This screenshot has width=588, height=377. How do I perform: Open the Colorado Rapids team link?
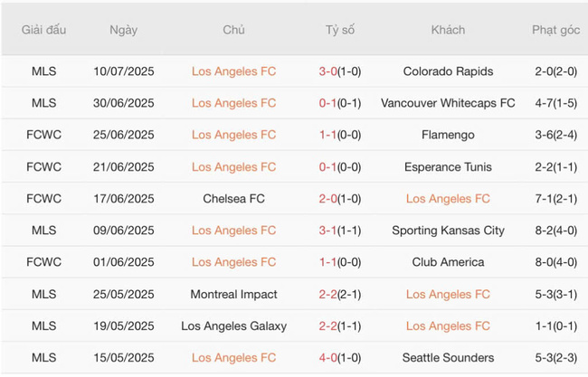[448, 71]
